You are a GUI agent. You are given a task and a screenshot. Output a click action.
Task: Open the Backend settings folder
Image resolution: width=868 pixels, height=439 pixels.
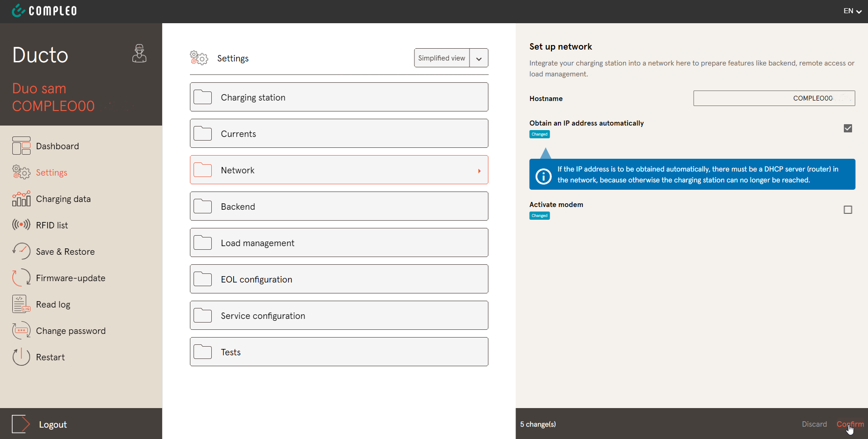point(339,207)
